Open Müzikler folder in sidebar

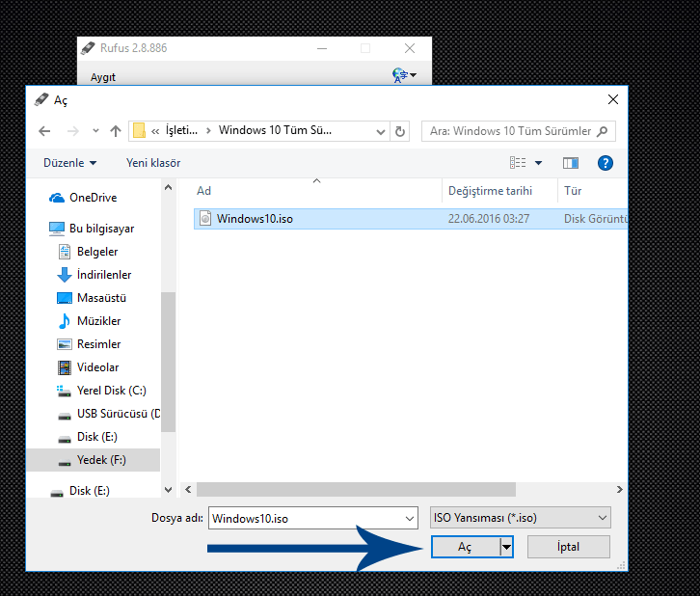coord(90,321)
